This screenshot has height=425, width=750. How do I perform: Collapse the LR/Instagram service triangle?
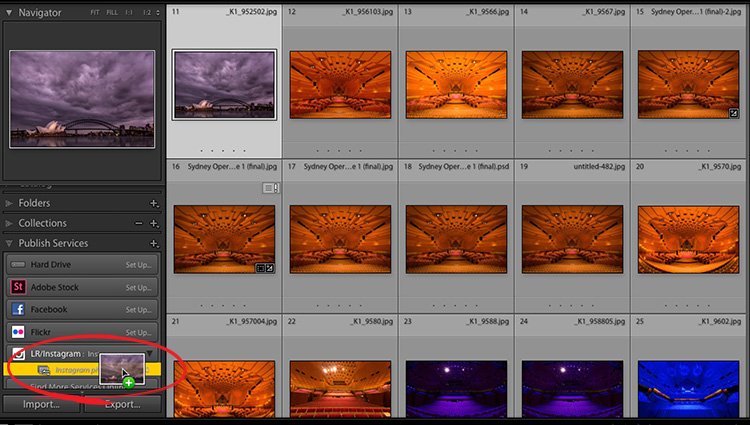150,354
